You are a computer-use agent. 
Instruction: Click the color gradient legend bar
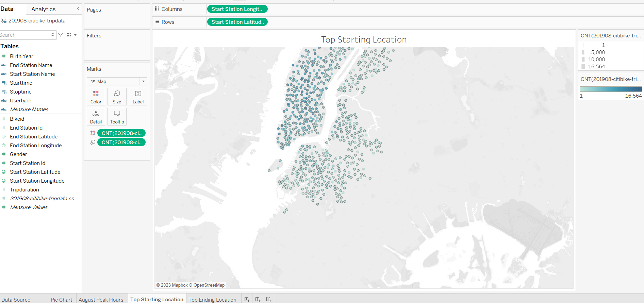611,89
